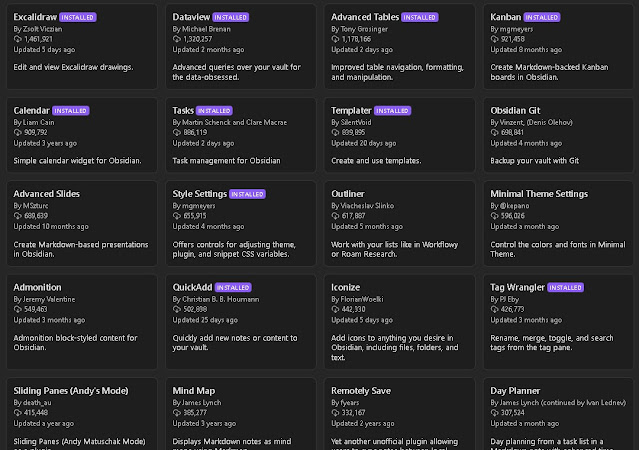Click the INSTALLED badge on Dataview
This screenshot has height=450, width=639.
pyautogui.click(x=231, y=17)
